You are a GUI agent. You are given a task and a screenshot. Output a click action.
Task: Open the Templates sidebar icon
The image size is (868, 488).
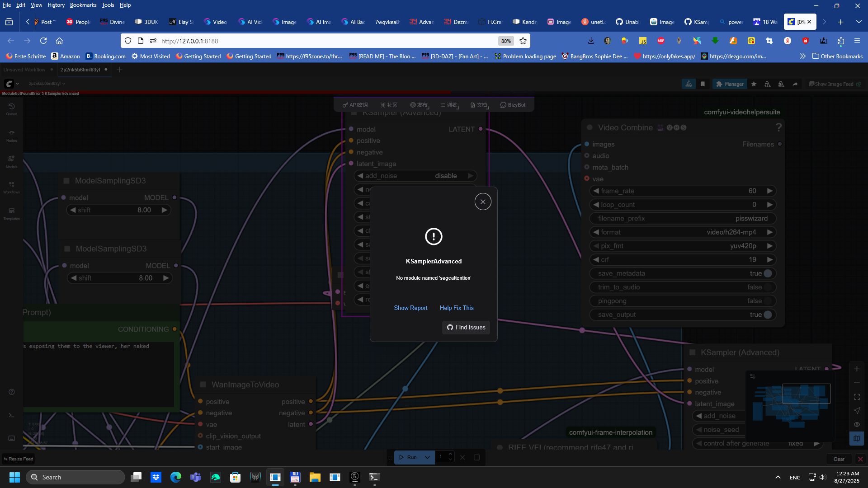click(11, 214)
